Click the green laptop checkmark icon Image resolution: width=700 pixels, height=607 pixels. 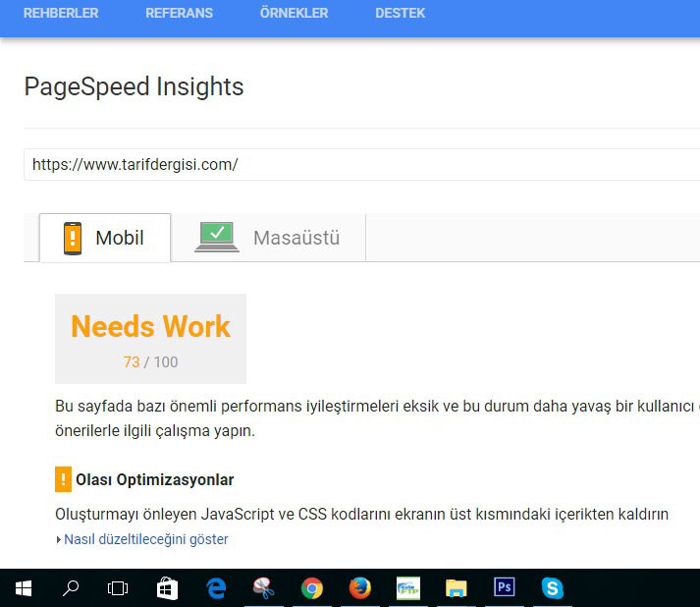(x=217, y=237)
